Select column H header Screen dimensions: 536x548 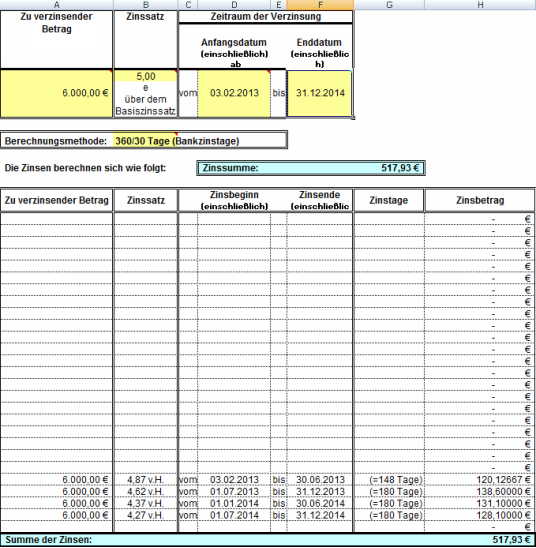[x=480, y=5]
